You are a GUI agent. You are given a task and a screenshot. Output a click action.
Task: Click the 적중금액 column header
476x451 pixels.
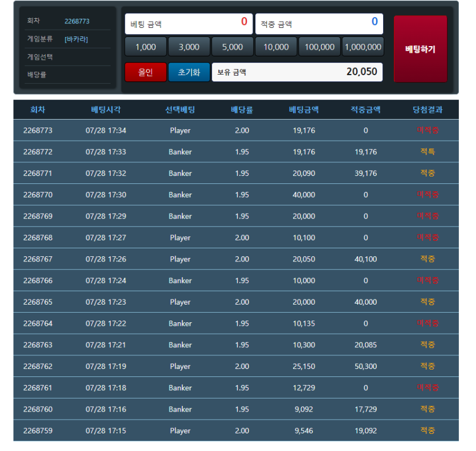click(366, 109)
